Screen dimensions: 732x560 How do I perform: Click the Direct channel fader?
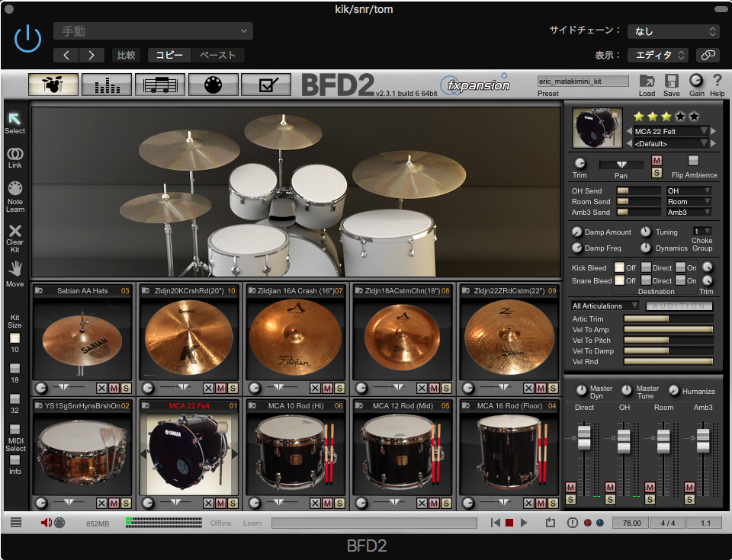[584, 437]
